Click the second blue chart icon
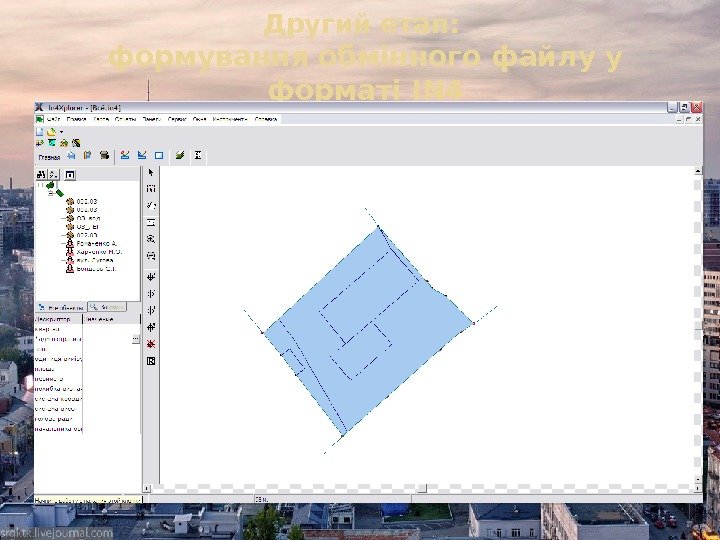The image size is (720, 540). 142,156
